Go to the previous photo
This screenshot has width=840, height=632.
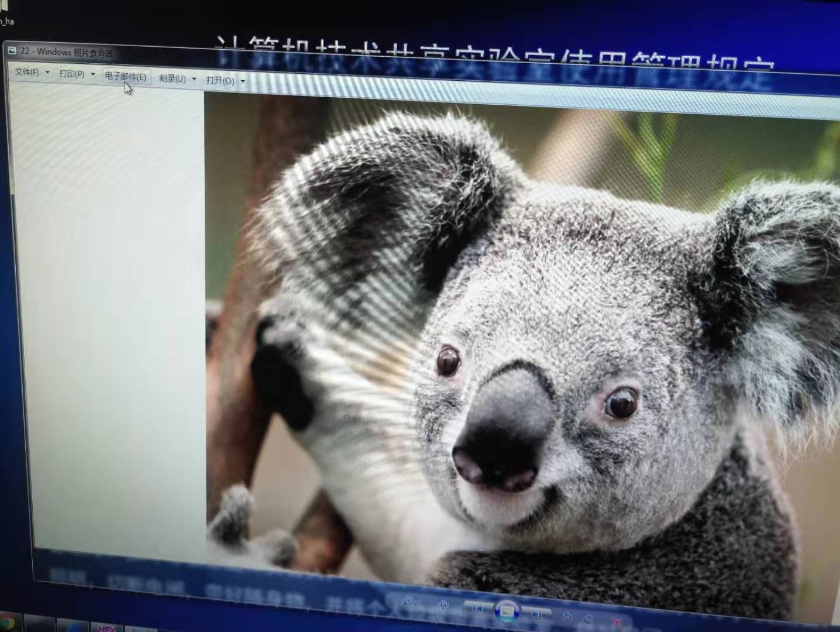(x=477, y=609)
